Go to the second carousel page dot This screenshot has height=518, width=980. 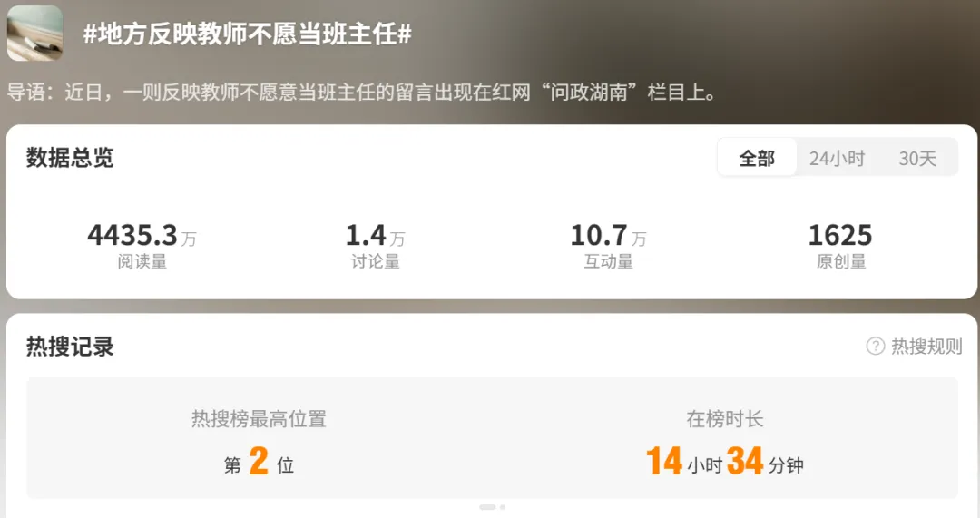(x=503, y=507)
